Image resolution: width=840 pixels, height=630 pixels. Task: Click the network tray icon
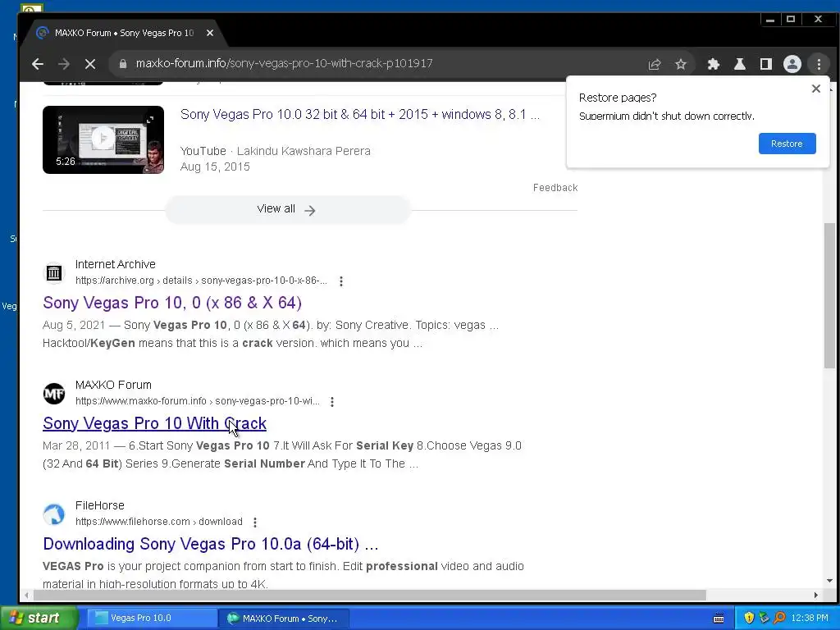[x=764, y=619]
